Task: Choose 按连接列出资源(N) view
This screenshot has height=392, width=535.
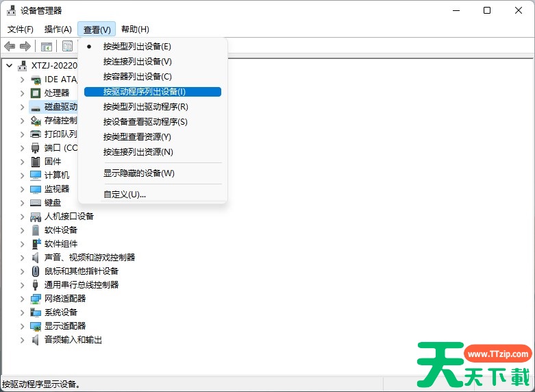Action: click(153, 152)
